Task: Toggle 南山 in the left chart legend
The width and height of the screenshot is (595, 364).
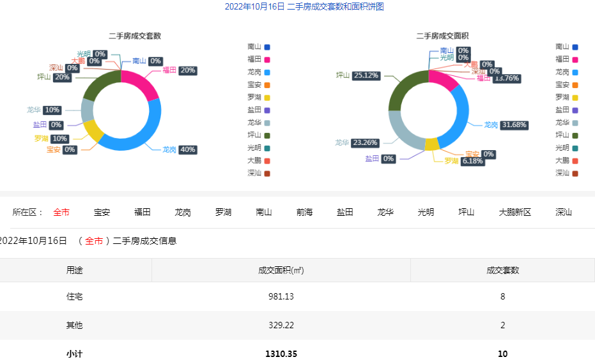Action: [x=258, y=47]
